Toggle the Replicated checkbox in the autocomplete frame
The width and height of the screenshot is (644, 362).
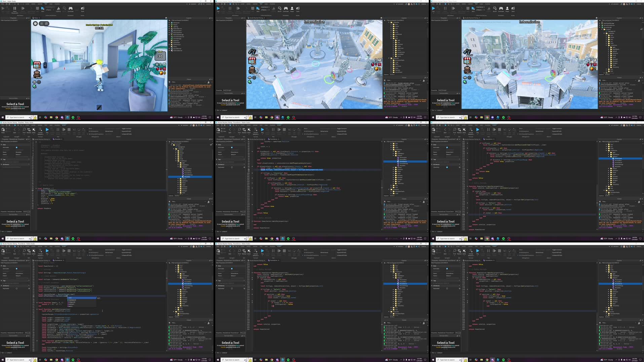coord(16,288)
